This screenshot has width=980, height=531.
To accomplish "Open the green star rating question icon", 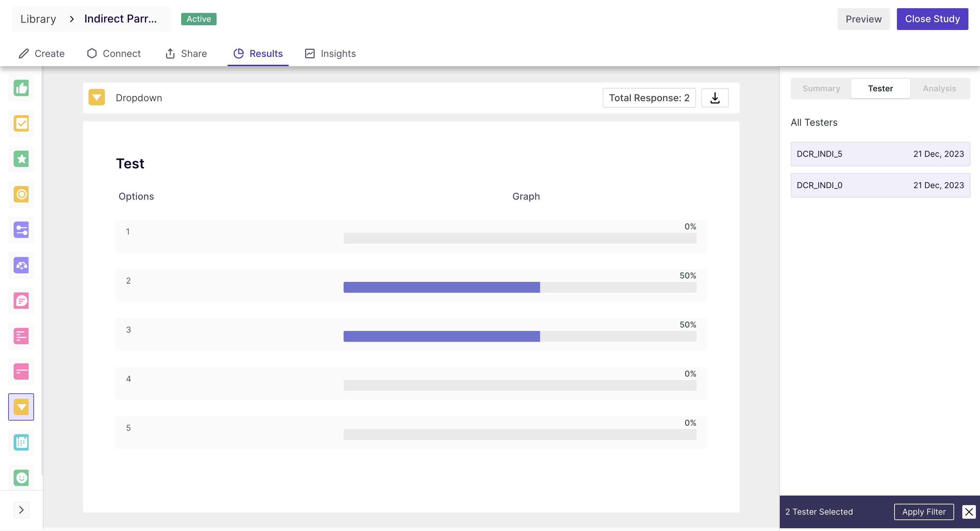I will tap(21, 159).
